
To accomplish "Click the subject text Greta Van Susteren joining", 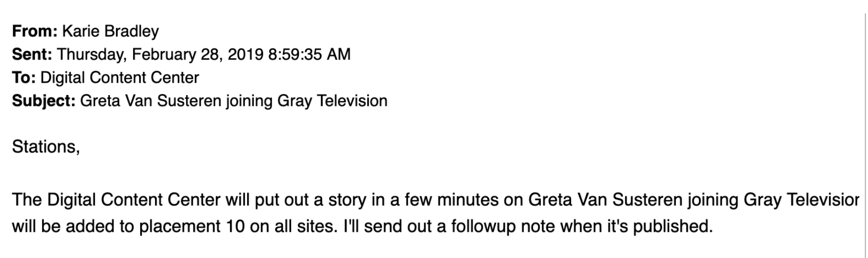I will (x=177, y=101).
